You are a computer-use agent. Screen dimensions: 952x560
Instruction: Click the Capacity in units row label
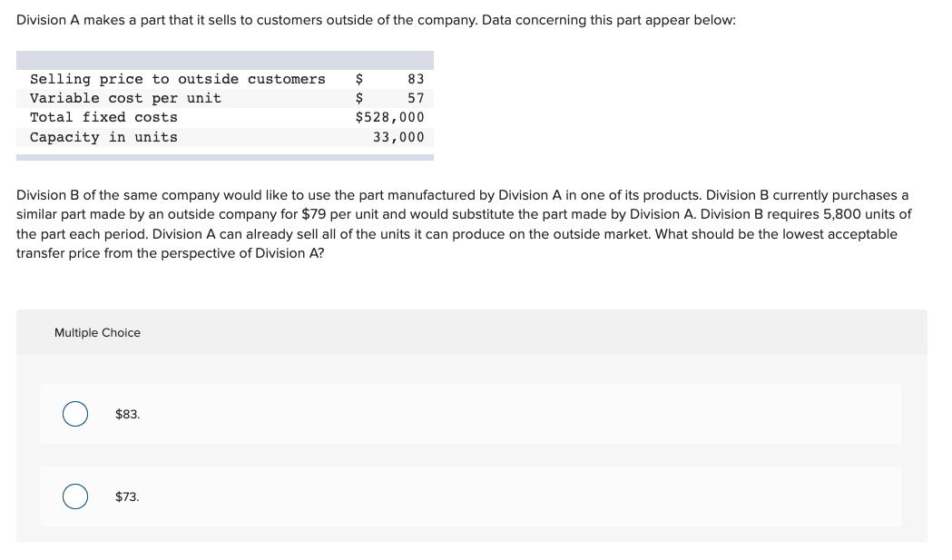click(x=103, y=137)
